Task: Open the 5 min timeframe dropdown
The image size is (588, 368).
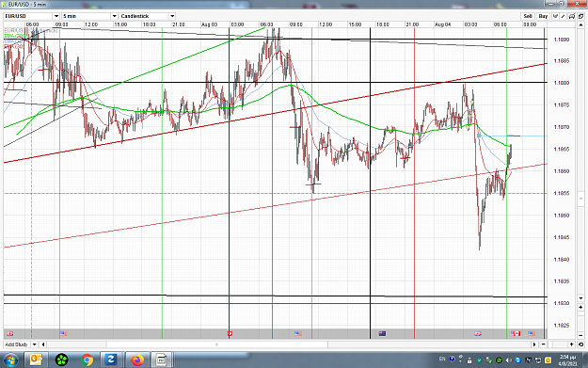Action: [115, 16]
